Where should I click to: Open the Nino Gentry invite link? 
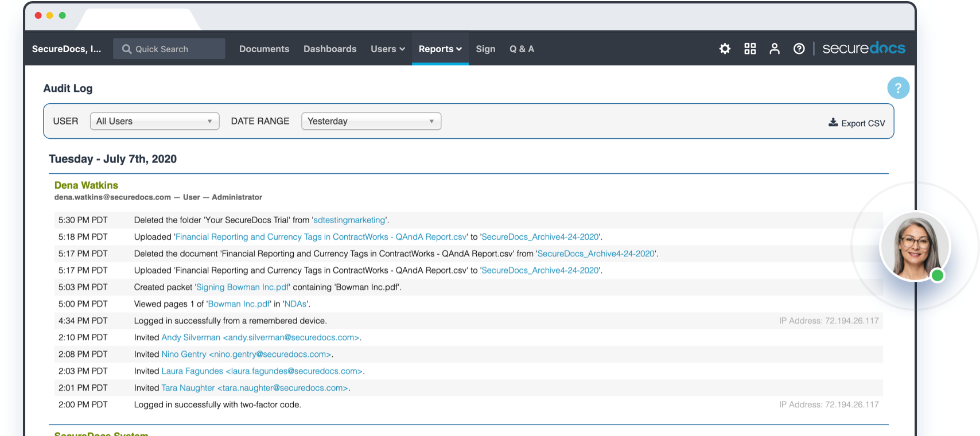247,355
